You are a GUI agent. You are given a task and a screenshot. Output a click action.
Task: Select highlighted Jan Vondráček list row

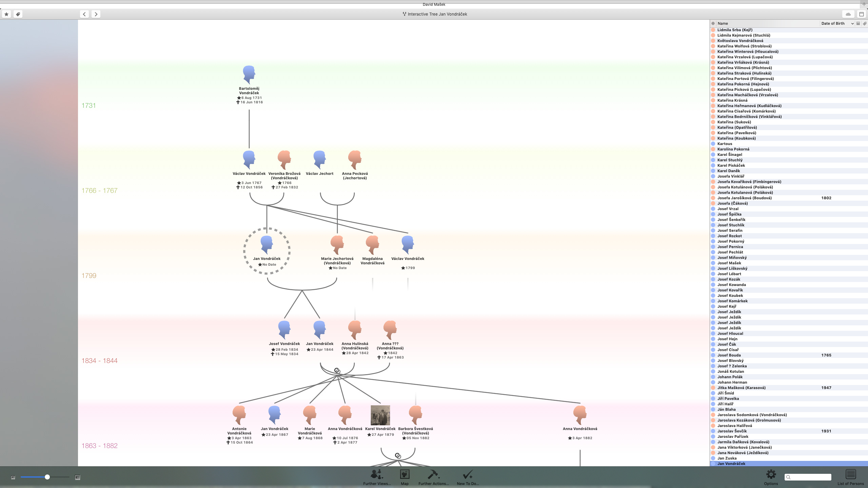[x=789, y=464]
